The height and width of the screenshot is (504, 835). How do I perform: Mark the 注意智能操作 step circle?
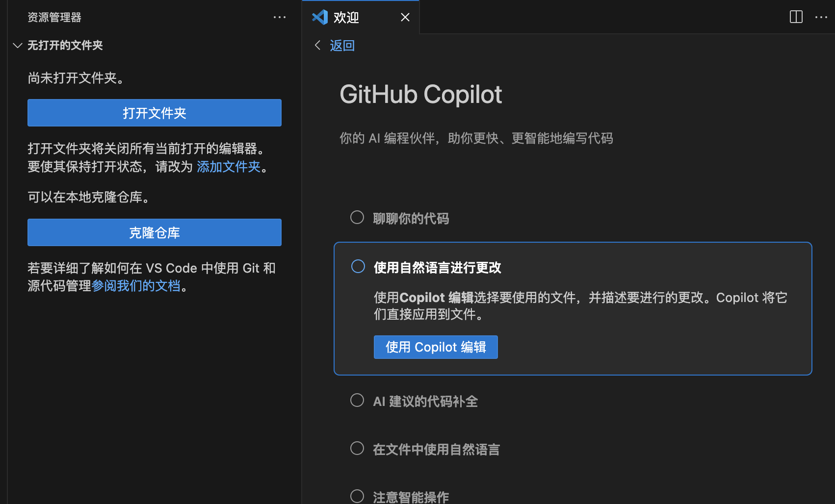pyautogui.click(x=357, y=496)
